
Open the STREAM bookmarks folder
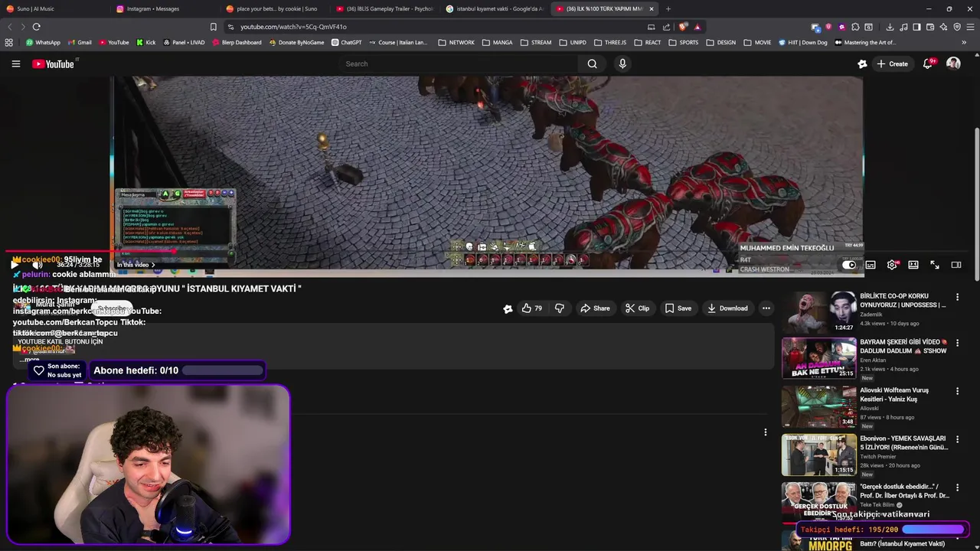pyautogui.click(x=536, y=43)
